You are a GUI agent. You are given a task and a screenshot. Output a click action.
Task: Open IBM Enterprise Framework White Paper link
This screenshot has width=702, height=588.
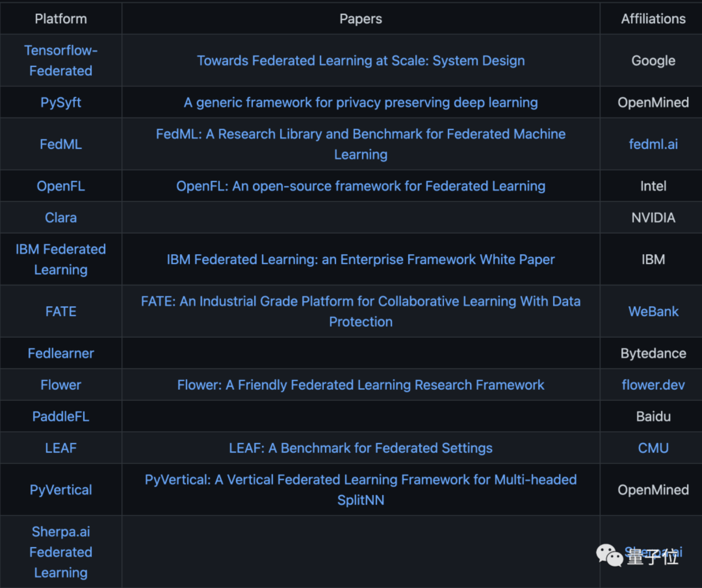click(361, 259)
